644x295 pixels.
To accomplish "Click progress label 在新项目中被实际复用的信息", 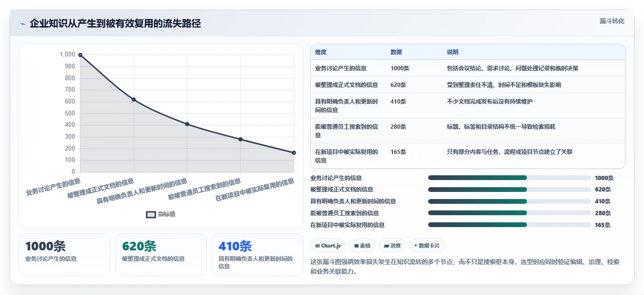I will pos(347,225).
